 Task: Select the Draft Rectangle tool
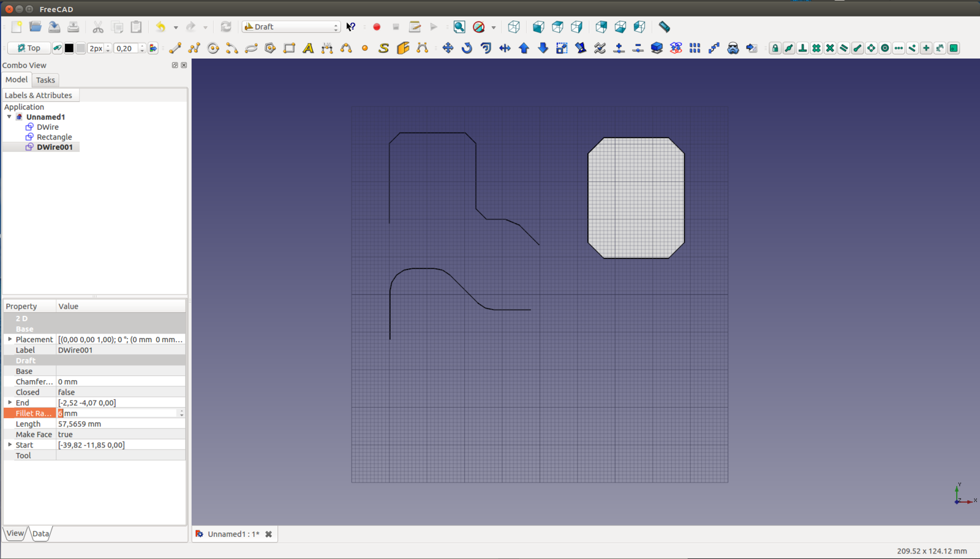click(289, 48)
